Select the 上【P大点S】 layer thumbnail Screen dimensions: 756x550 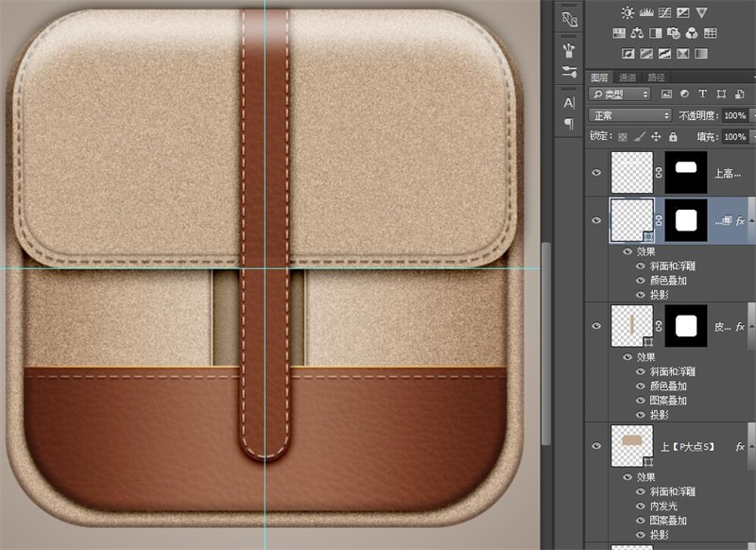[x=631, y=446]
